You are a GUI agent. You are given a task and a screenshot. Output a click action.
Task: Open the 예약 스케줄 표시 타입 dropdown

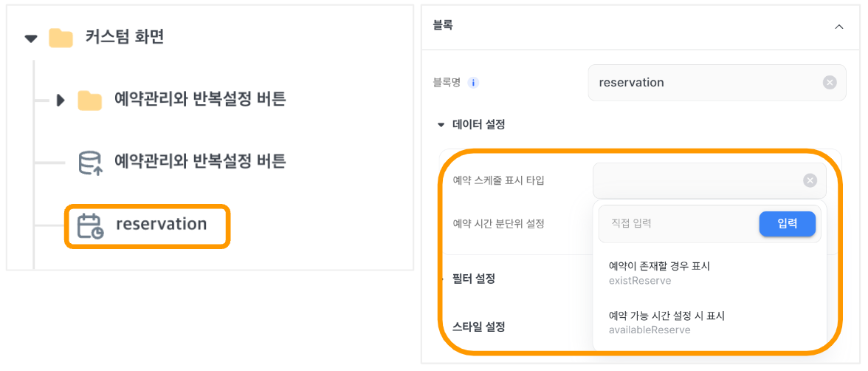[709, 180]
